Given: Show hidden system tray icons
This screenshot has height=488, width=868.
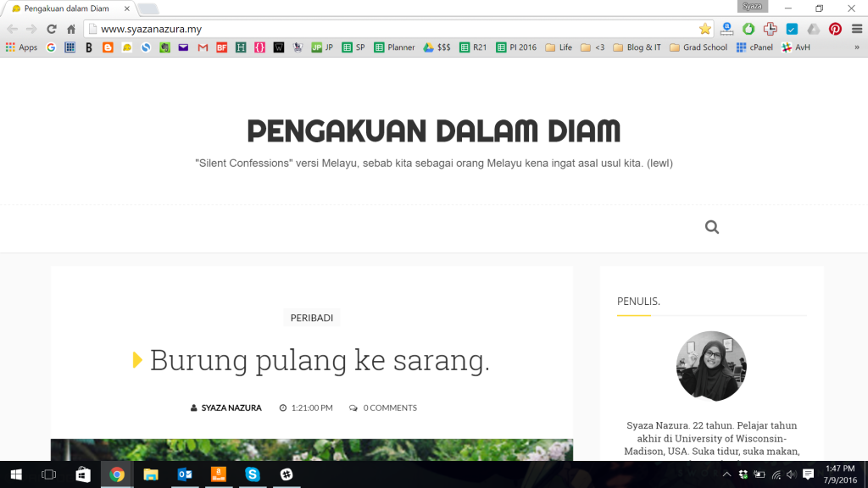Looking at the screenshot, I should click(726, 474).
